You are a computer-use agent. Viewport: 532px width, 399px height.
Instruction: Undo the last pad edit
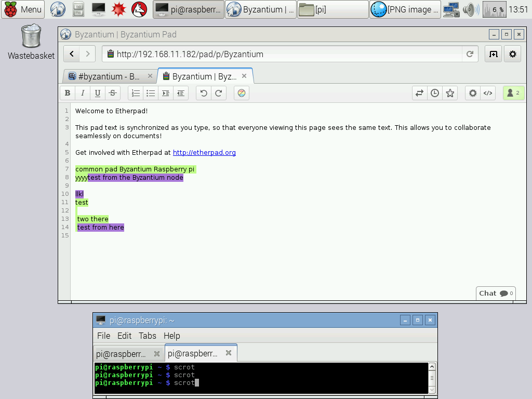coord(204,93)
